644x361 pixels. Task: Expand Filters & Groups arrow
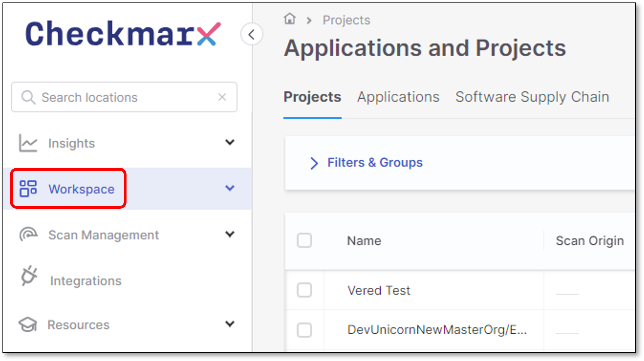click(314, 163)
